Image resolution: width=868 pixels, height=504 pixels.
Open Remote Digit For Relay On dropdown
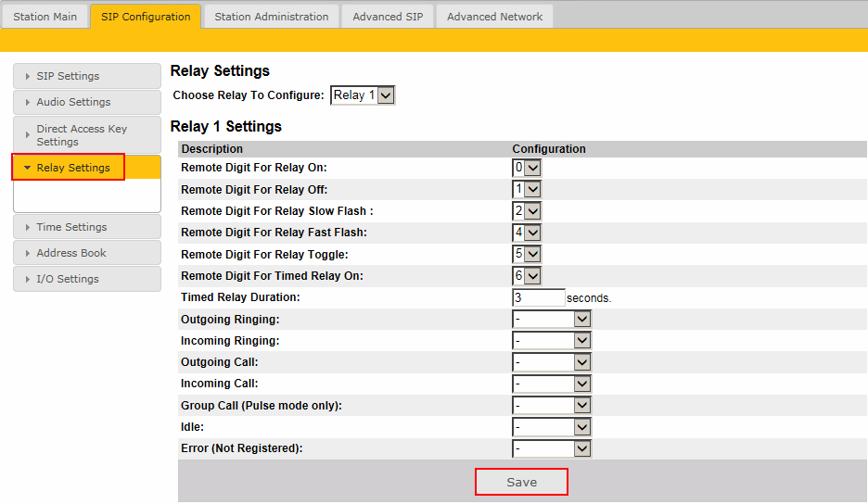(526, 168)
